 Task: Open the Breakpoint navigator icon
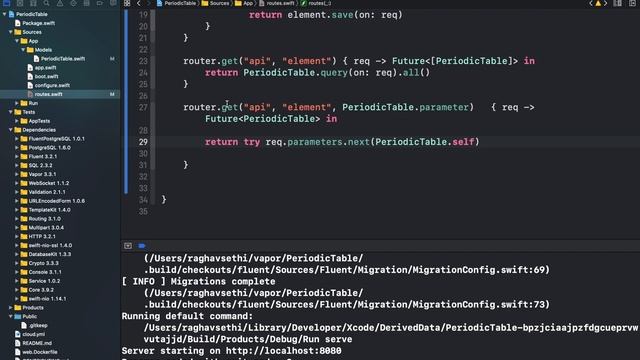click(x=100, y=3)
